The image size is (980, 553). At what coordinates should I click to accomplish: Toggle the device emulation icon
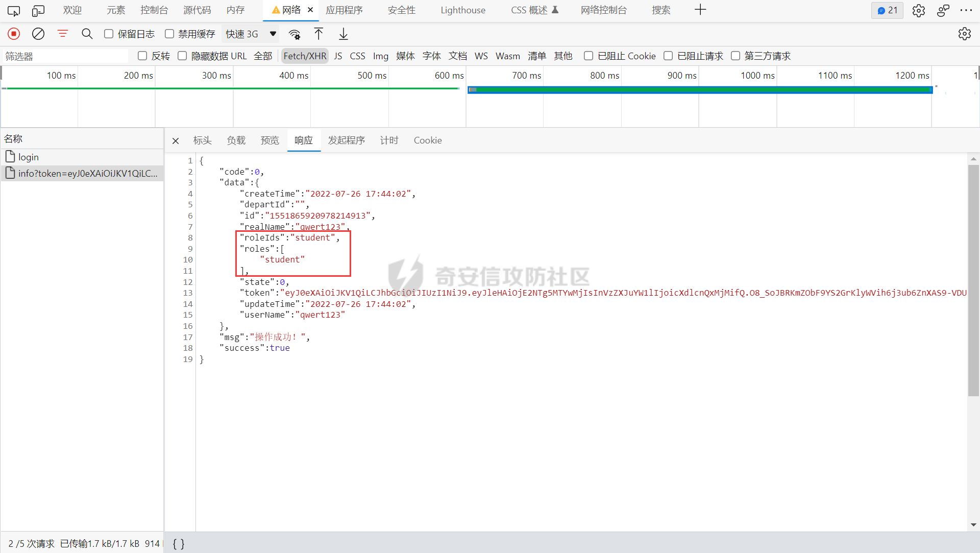click(x=38, y=10)
